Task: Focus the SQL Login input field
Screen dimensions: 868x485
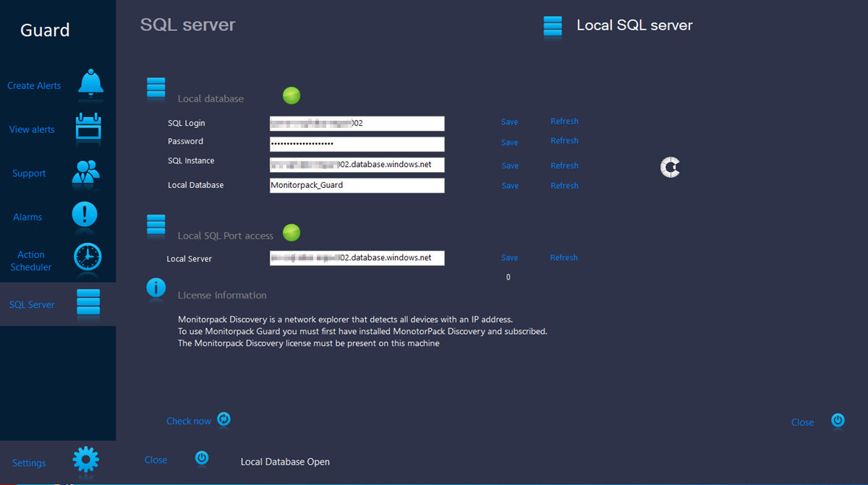Action: click(x=357, y=124)
